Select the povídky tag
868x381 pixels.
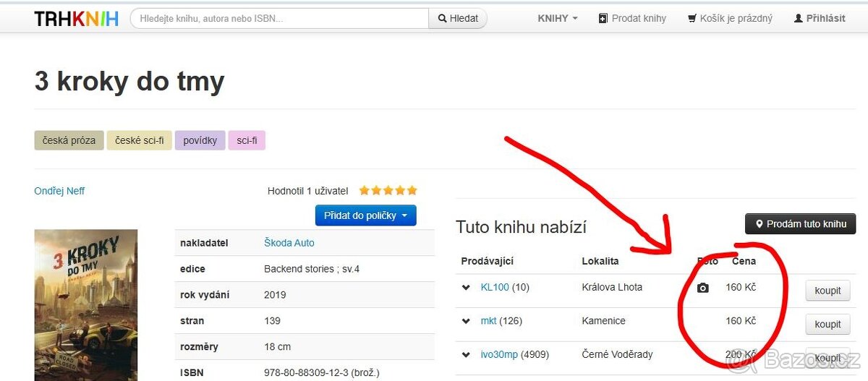click(200, 140)
